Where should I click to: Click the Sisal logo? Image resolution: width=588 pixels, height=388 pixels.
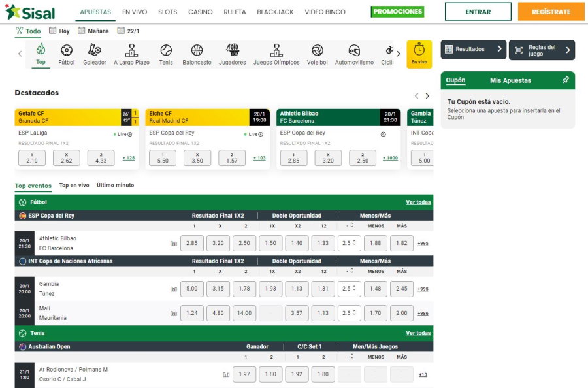pos(30,12)
